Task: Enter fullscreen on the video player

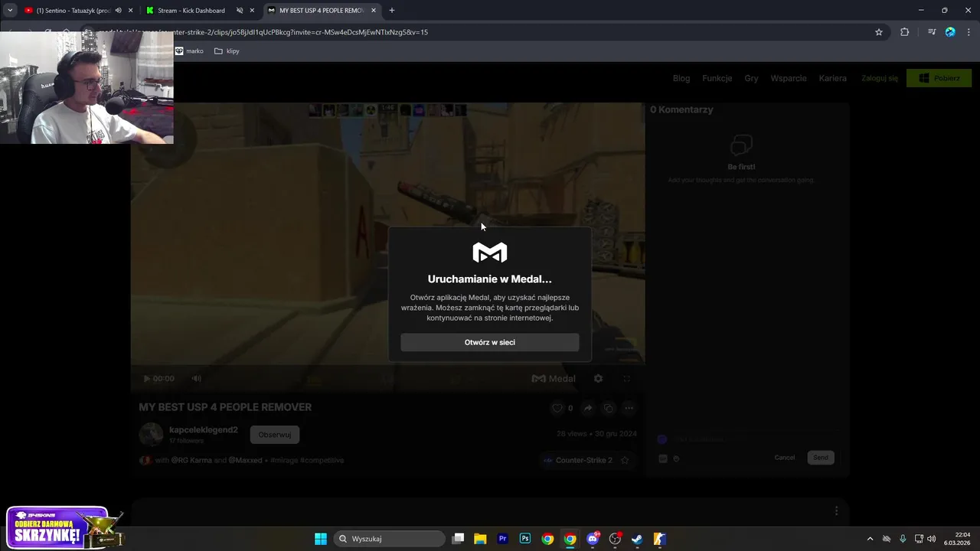Action: (626, 378)
